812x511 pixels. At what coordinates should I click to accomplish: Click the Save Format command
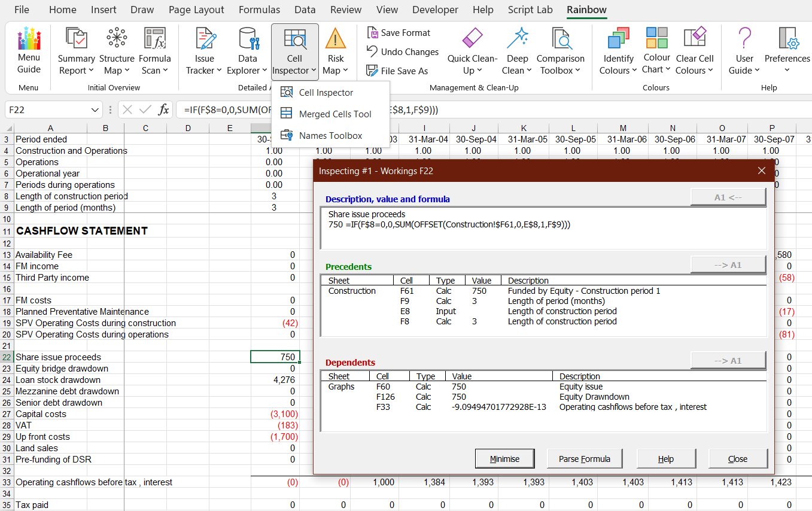[399, 33]
